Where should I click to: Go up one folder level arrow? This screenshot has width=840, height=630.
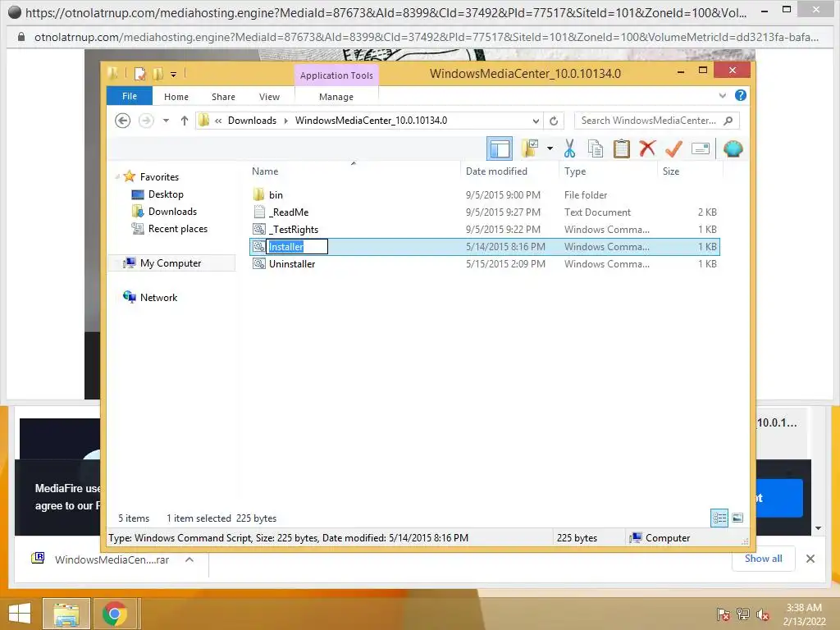point(185,121)
